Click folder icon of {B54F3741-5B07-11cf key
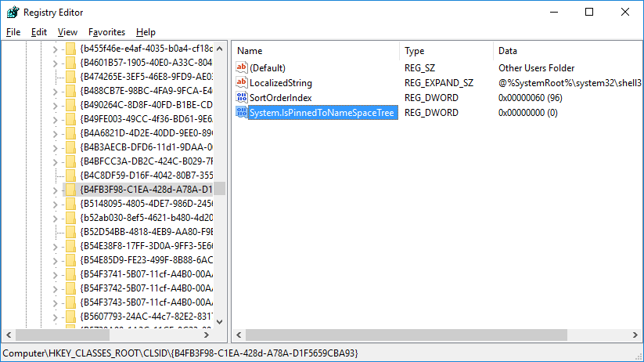 pyautogui.click(x=70, y=274)
